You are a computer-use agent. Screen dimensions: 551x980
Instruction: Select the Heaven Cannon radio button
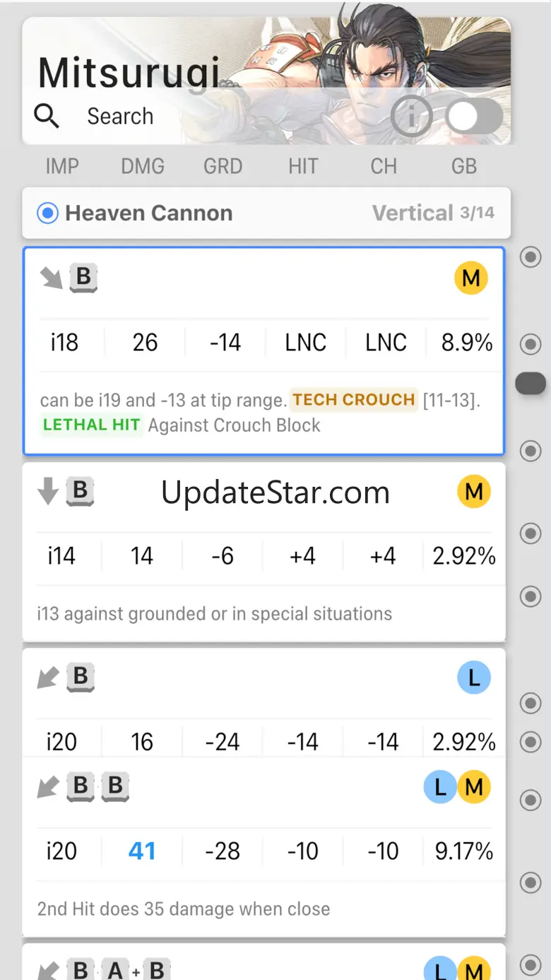[47, 213]
